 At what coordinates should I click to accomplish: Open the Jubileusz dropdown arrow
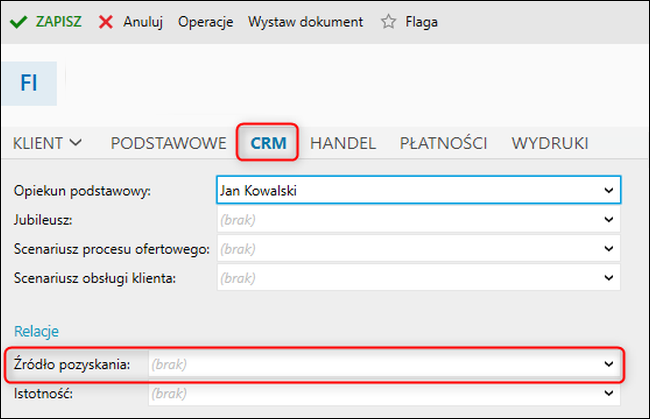[609, 220]
